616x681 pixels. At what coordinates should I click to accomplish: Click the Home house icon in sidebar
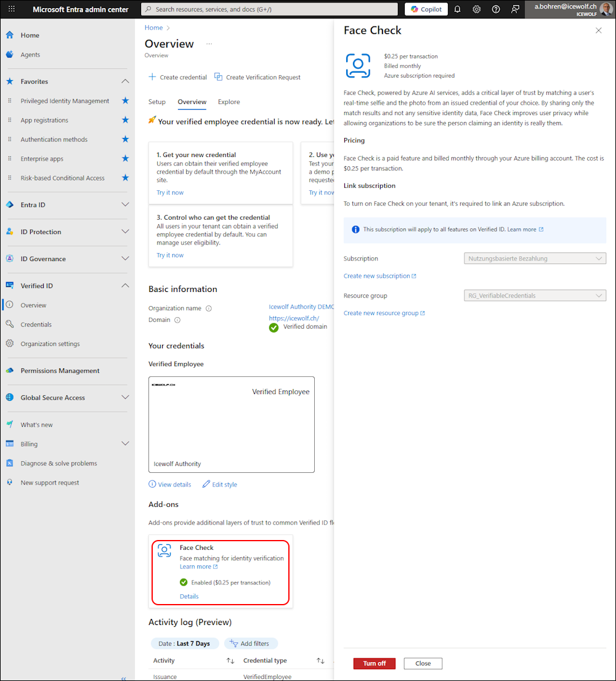(10, 35)
